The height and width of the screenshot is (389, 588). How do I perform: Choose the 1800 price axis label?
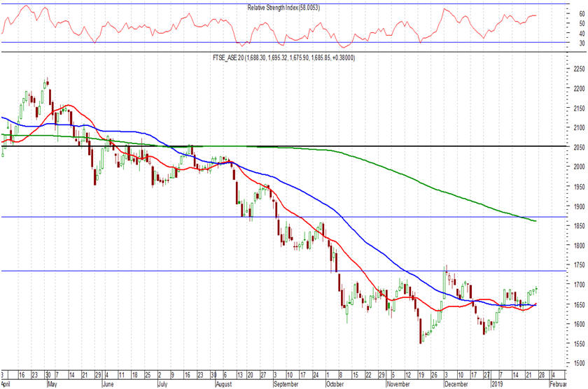[579, 246]
